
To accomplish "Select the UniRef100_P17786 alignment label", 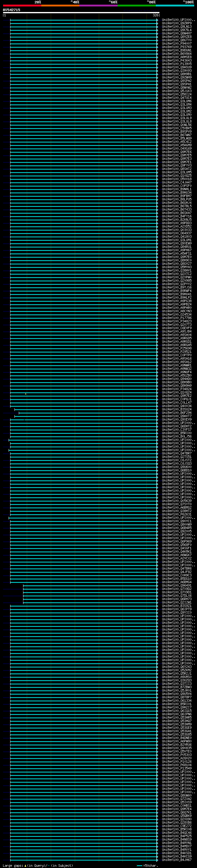I will [177, 318].
